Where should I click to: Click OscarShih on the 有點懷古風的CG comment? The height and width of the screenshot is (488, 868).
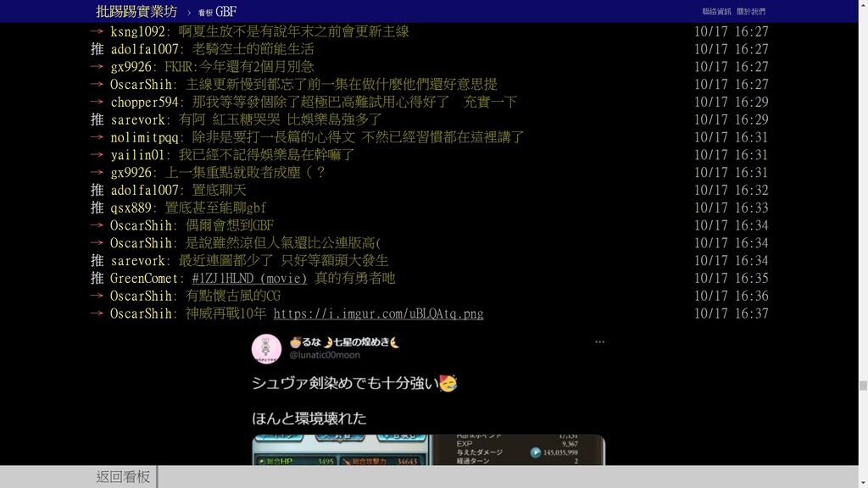[x=141, y=296]
